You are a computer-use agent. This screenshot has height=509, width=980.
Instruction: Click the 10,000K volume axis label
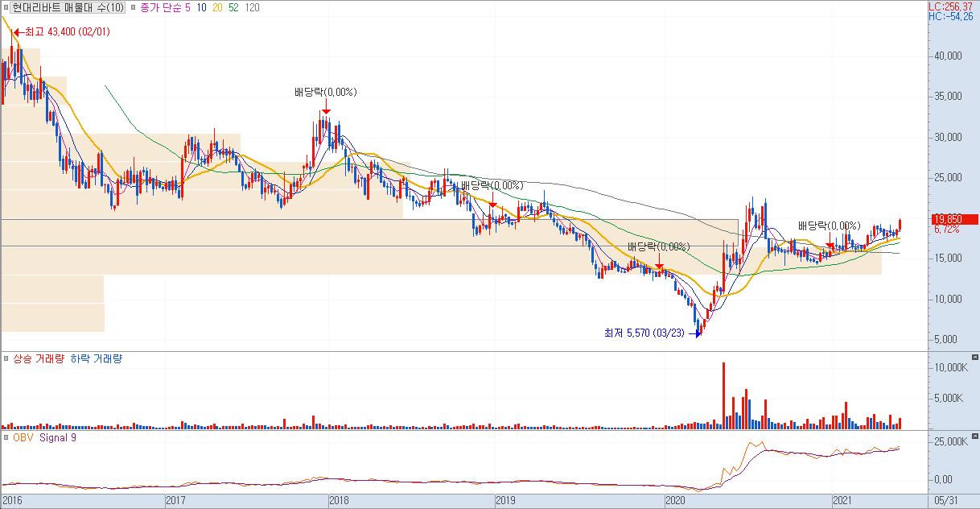pyautogui.click(x=951, y=367)
